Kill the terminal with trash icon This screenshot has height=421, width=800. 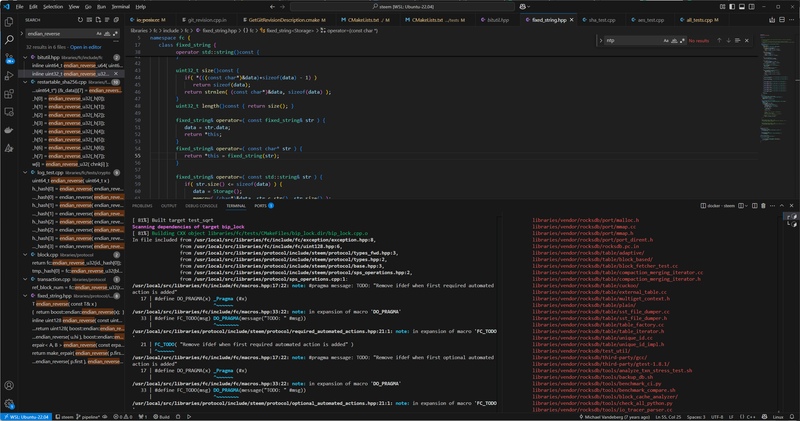pos(763,206)
